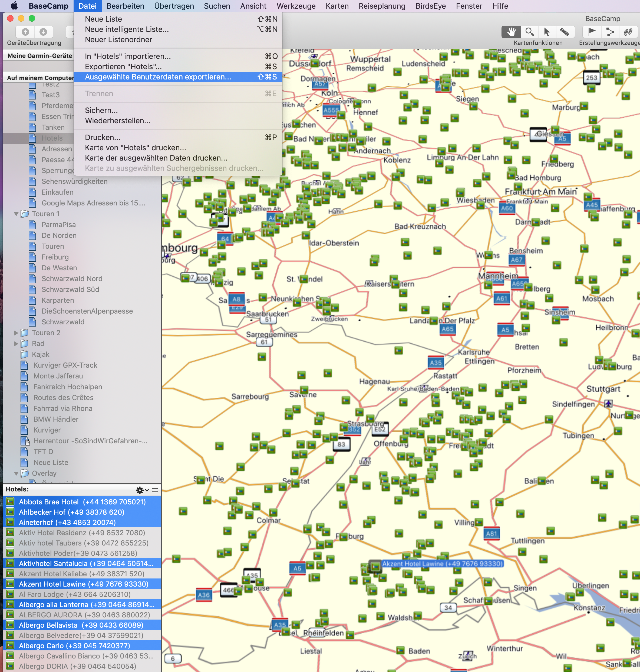Screen dimensions: 640x672
Task: Collapse the Touren 1 folder
Action: coord(16,214)
